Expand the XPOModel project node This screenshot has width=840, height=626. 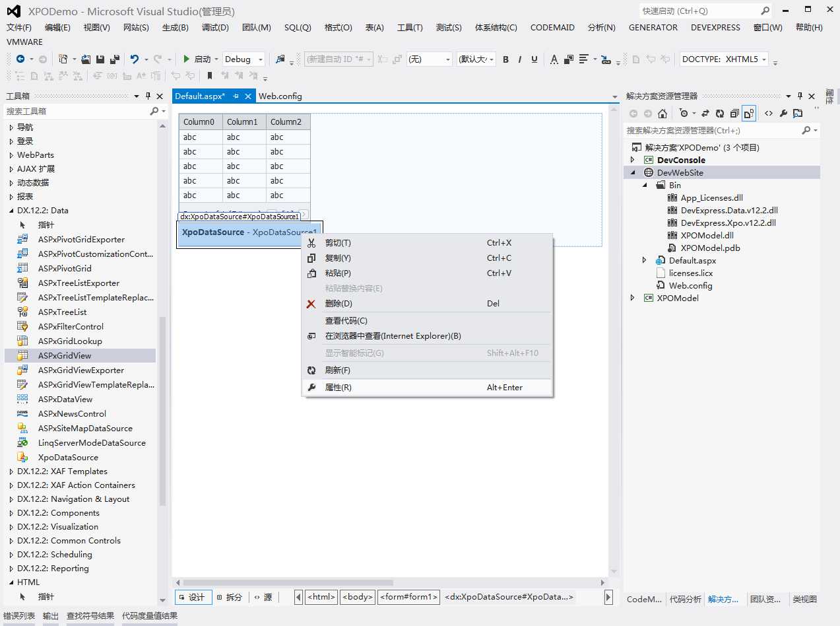633,298
